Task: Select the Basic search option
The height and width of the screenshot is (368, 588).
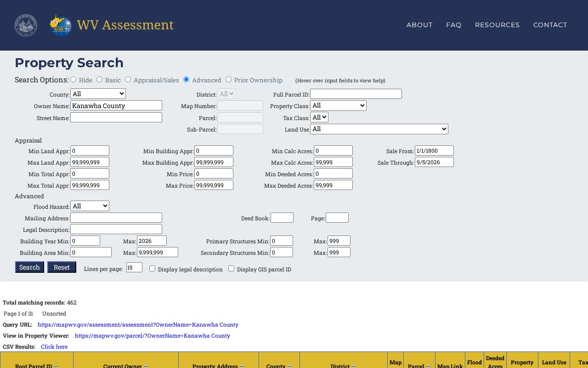Action: 99,80
